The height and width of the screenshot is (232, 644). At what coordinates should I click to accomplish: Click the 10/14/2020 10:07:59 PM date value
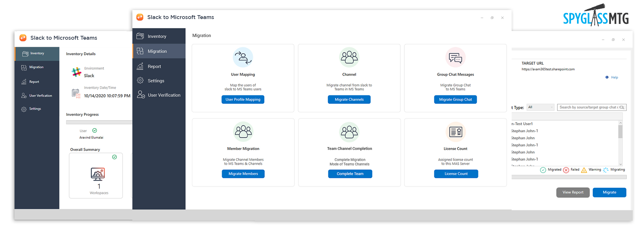[x=107, y=96]
